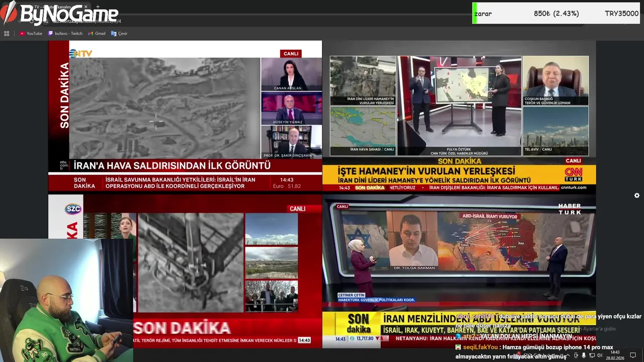
Task: Open the multi-TV page settings gear
Action: click(x=637, y=196)
